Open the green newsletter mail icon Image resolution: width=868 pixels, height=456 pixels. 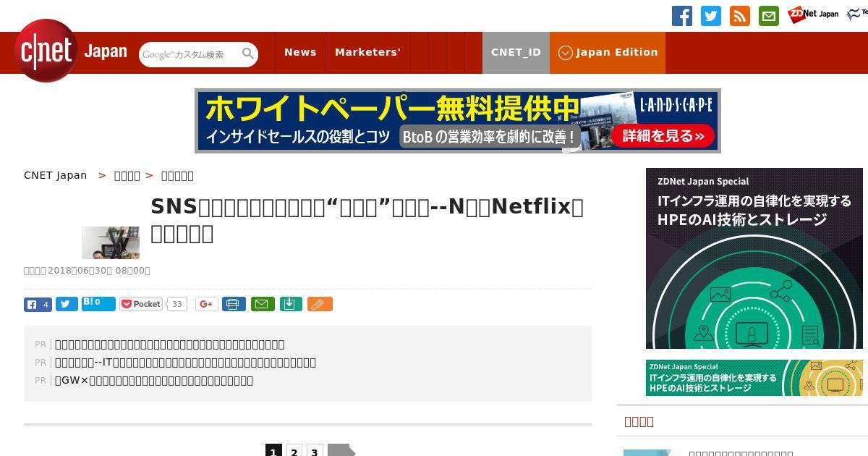(x=769, y=16)
